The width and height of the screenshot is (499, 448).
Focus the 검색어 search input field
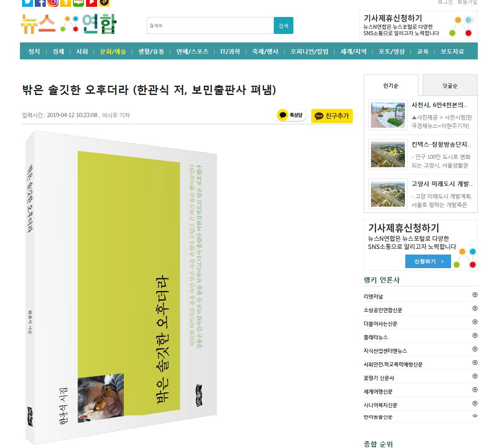[x=210, y=25]
